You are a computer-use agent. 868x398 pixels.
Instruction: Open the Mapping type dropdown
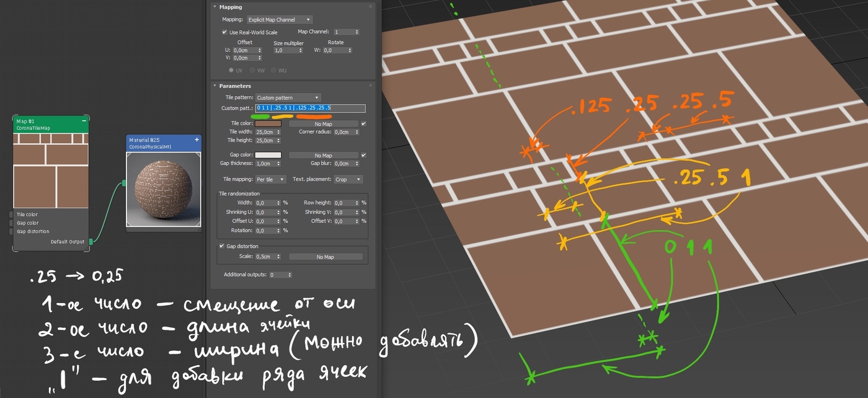(x=279, y=20)
